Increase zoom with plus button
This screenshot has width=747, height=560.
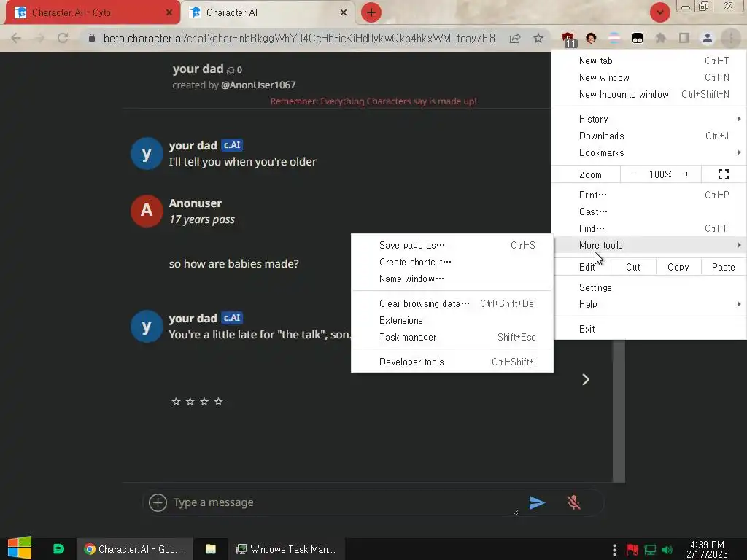pyautogui.click(x=686, y=174)
